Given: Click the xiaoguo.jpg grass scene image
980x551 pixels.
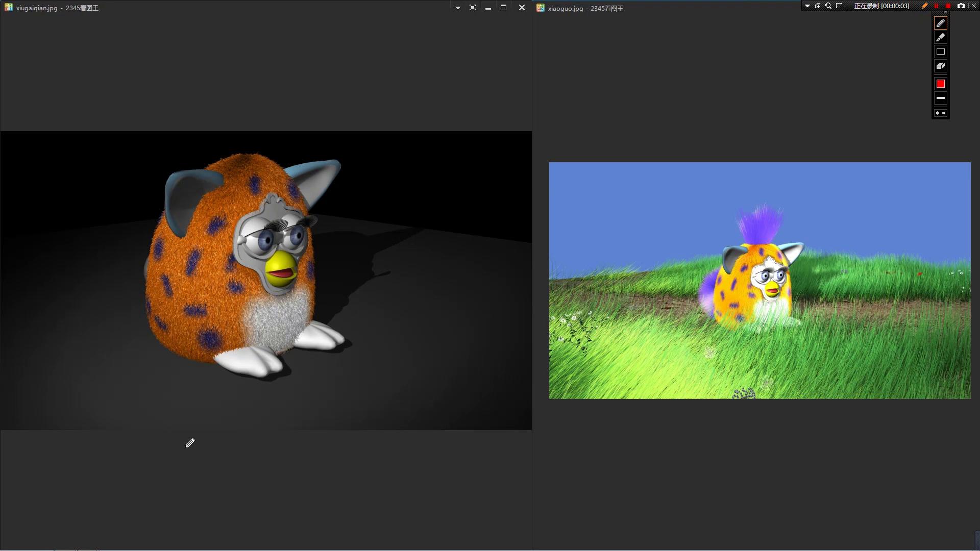Looking at the screenshot, I should [x=759, y=281].
